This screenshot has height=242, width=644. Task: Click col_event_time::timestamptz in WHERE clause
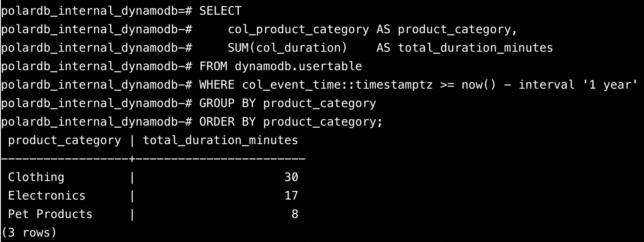point(337,85)
